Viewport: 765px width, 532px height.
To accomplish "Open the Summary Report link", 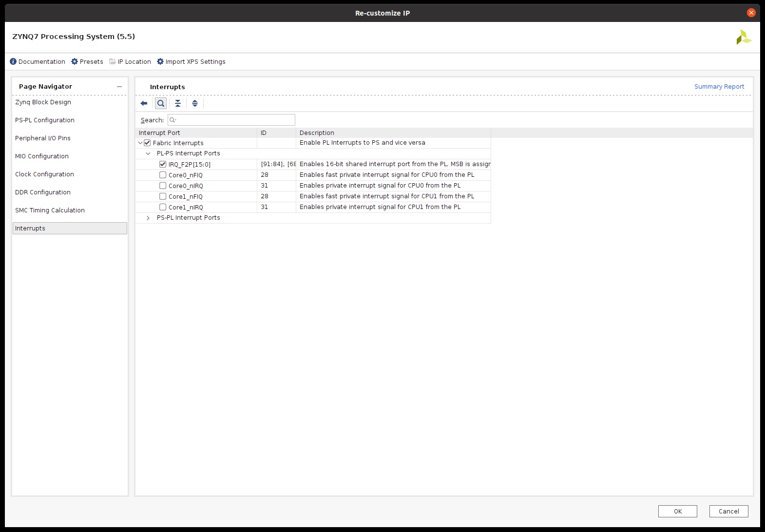I will coord(719,86).
